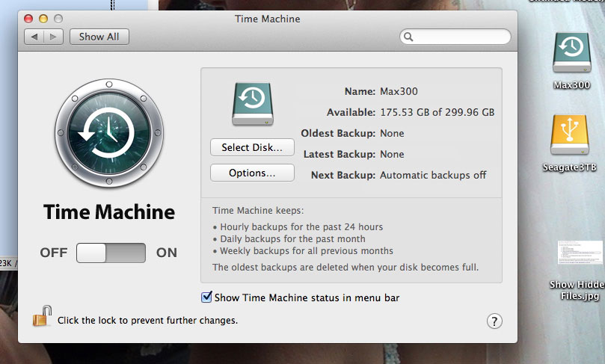Minimize the window with the yellow button
This screenshot has width=605, height=364.
(43, 19)
